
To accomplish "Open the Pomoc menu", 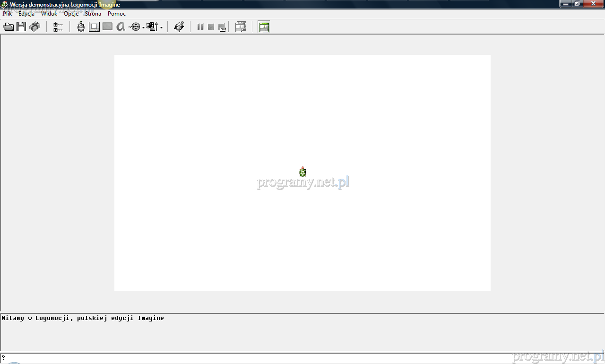I will [x=116, y=14].
